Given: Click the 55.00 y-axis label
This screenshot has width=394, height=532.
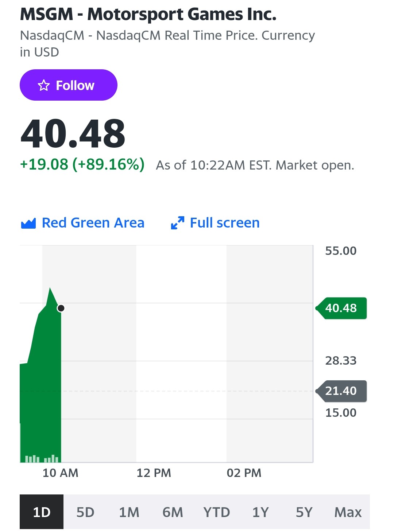Looking at the screenshot, I should click(x=341, y=251).
